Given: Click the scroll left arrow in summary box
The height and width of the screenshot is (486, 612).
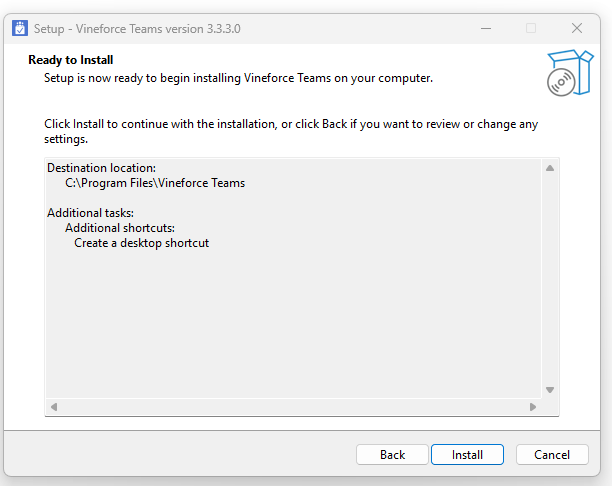Looking at the screenshot, I should 54,407.
